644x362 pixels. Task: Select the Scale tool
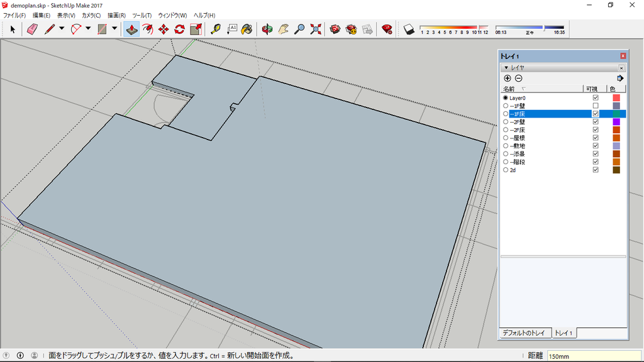(x=196, y=29)
